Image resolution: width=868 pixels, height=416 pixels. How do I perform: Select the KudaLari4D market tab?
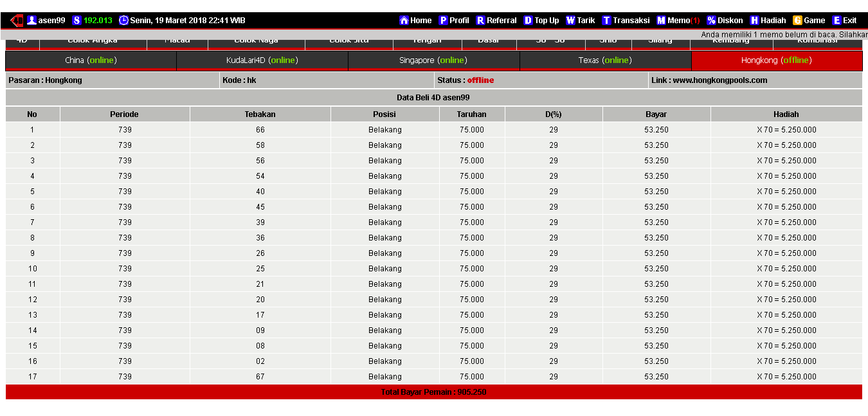click(262, 60)
